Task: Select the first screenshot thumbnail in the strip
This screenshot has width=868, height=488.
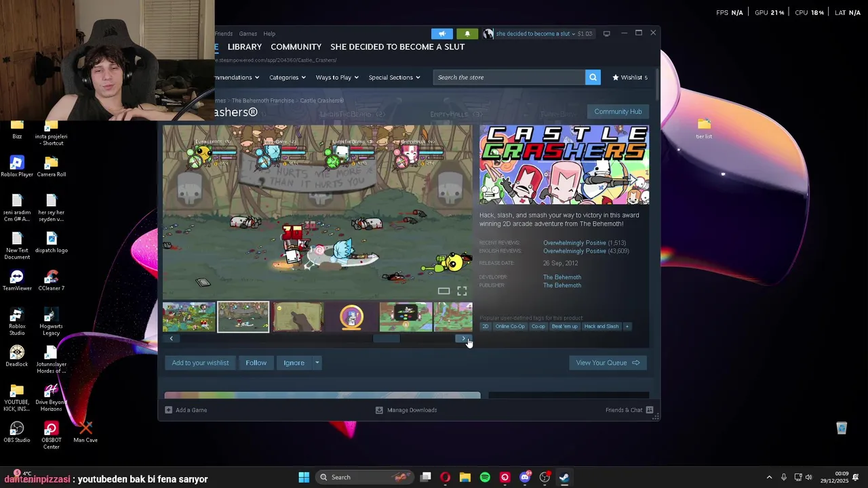Action: click(x=189, y=317)
